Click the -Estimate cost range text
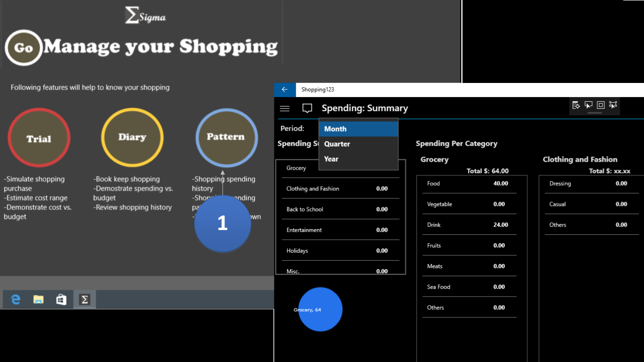644x362 pixels. (x=36, y=198)
